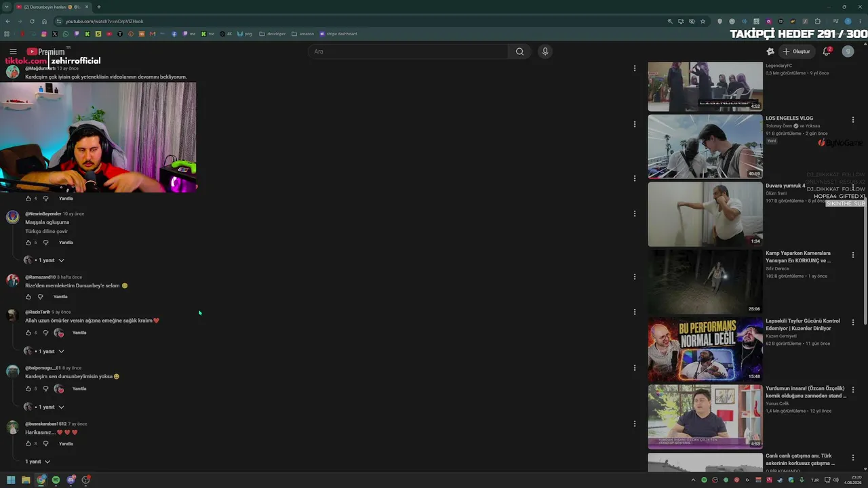Open the X (Twitter) bookmark
This screenshot has height=488, width=868.
tap(55, 34)
